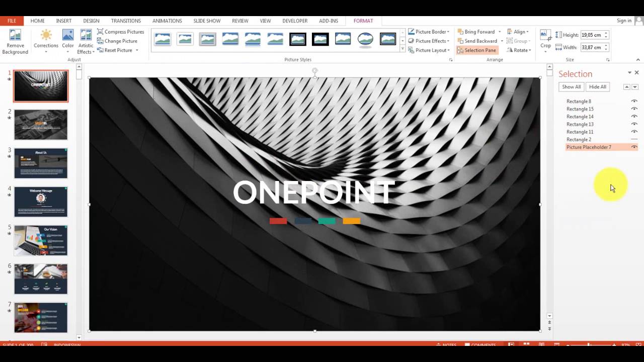Apply the thick black frame picture style
The height and width of the screenshot is (362, 644).
tap(320, 39)
